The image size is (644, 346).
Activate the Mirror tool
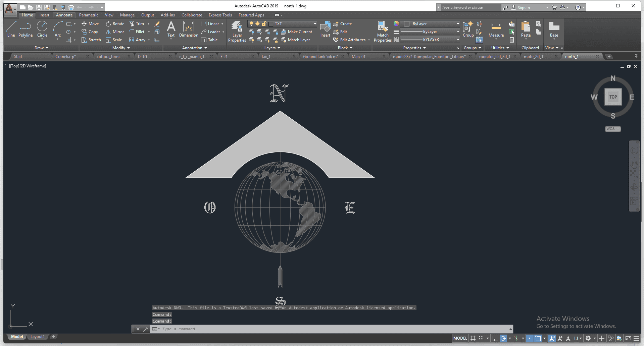tap(115, 32)
